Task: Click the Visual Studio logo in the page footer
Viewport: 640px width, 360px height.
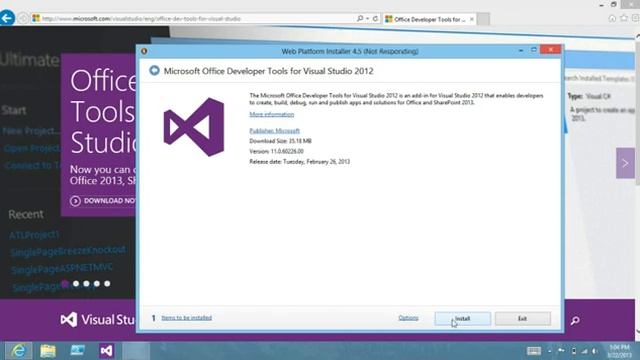Action: click(98, 319)
